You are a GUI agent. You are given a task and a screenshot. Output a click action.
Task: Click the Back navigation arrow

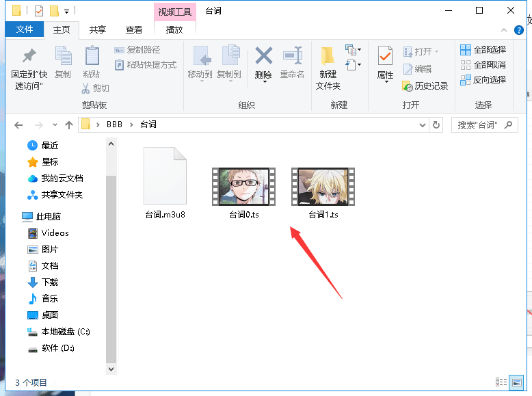click(18, 125)
